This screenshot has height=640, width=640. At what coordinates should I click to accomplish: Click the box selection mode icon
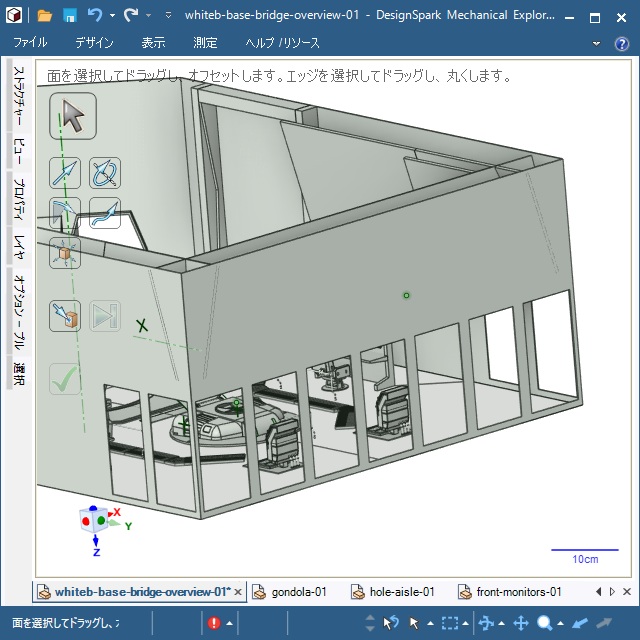[449, 623]
